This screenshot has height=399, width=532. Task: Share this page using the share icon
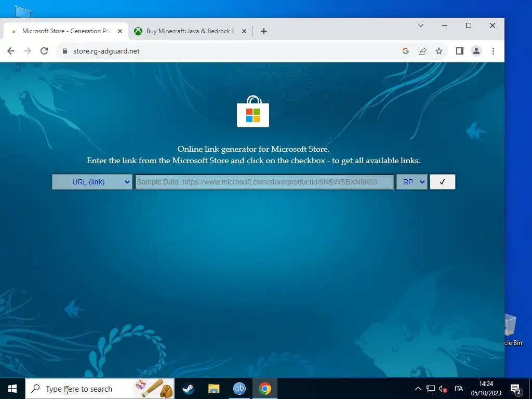tap(422, 51)
